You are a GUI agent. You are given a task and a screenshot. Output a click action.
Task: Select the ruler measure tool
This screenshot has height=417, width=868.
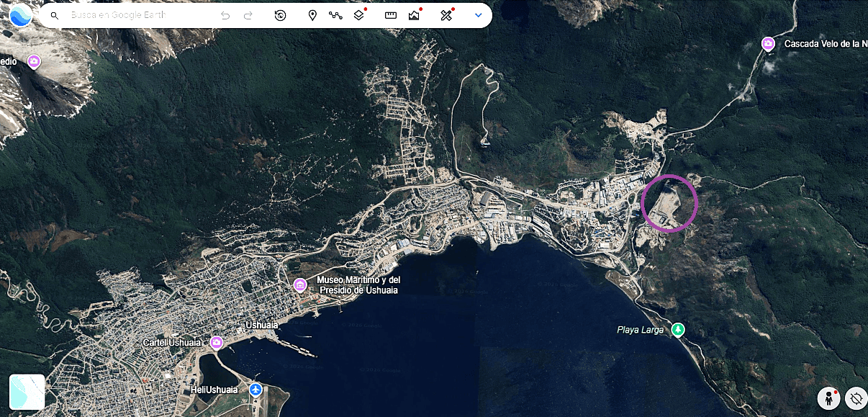coord(391,15)
